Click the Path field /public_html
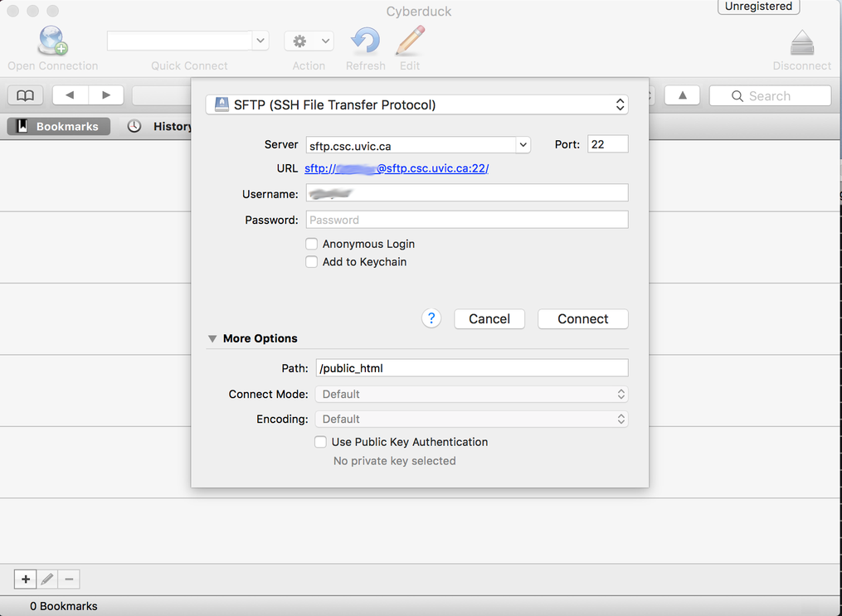 tap(472, 368)
